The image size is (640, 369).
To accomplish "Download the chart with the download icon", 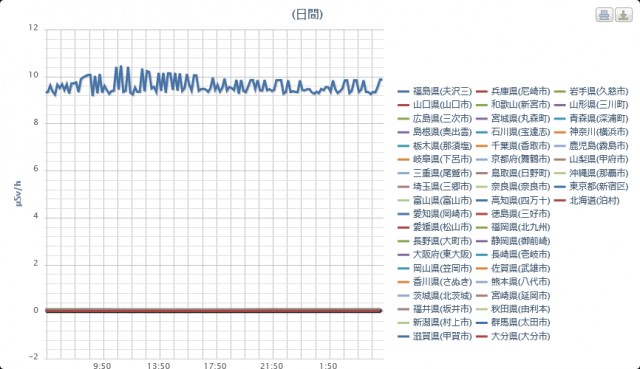I will [x=624, y=15].
